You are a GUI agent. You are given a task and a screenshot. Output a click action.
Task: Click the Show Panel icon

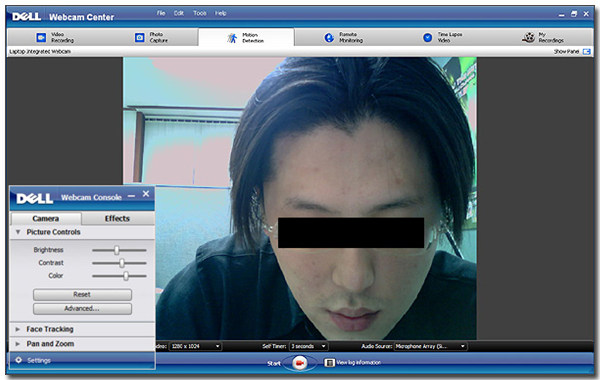pyautogui.click(x=586, y=51)
